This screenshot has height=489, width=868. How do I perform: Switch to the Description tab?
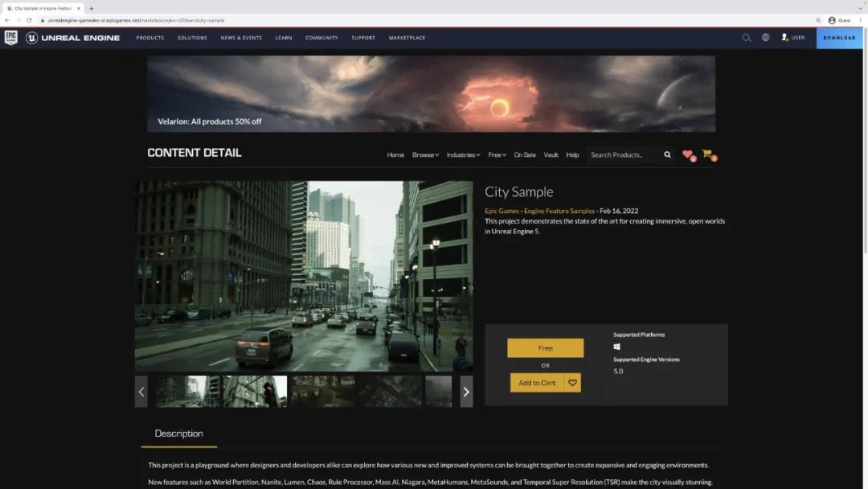click(x=178, y=434)
